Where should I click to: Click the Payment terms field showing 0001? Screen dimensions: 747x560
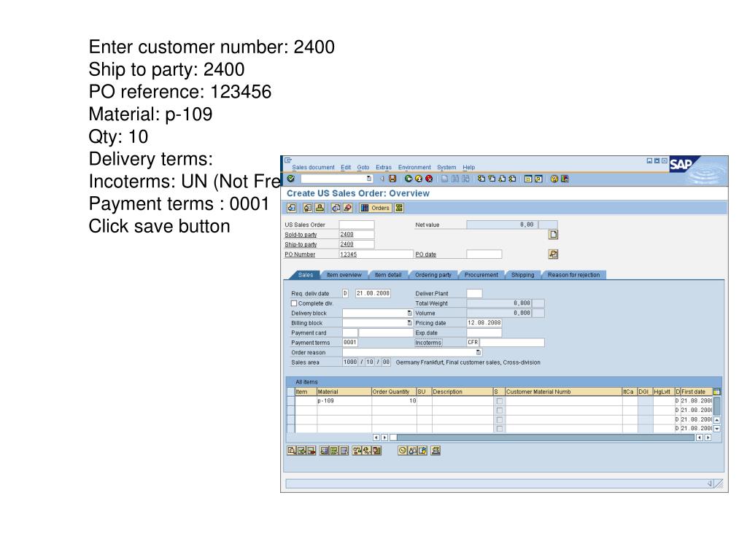click(x=349, y=343)
